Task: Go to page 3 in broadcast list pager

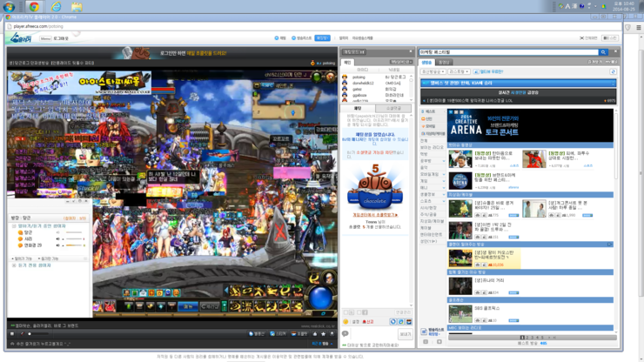Action: [532, 338]
